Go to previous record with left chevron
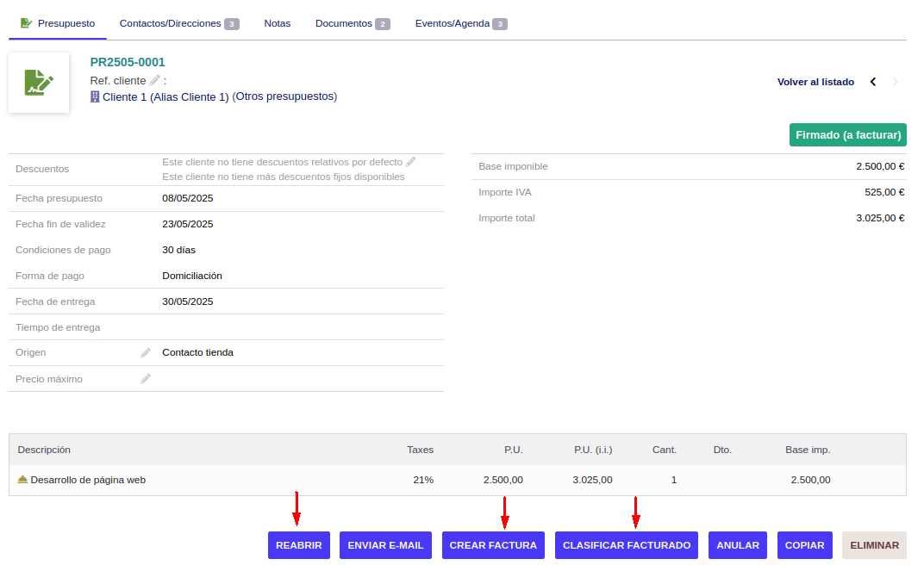Image resolution: width=924 pixels, height=584 pixels. 873,82
